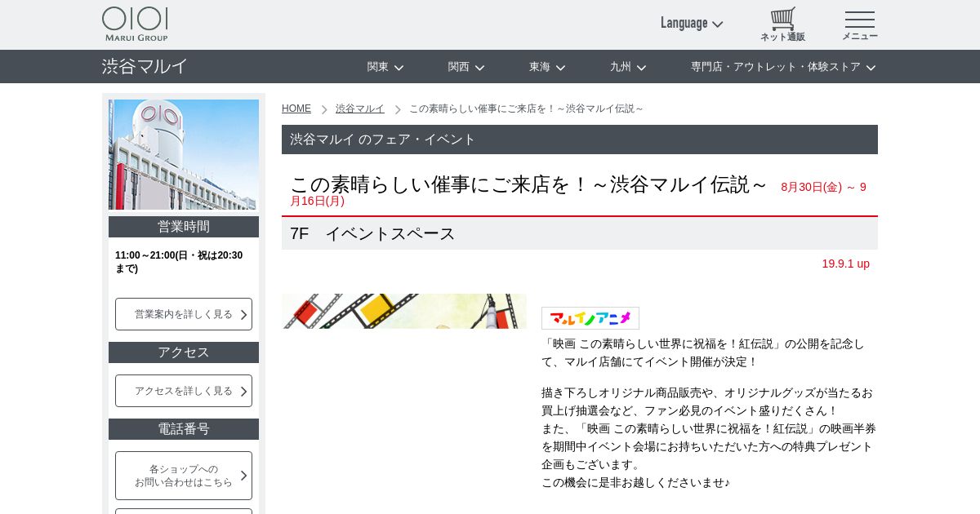
Task: Go to HOME breadcrumb link
Action: pyautogui.click(x=296, y=109)
